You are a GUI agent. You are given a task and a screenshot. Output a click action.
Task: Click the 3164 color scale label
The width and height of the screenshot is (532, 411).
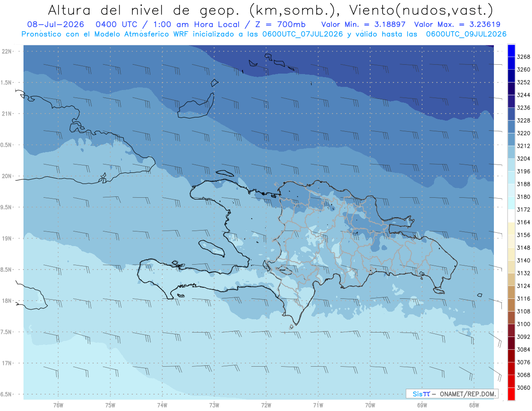tap(524, 222)
